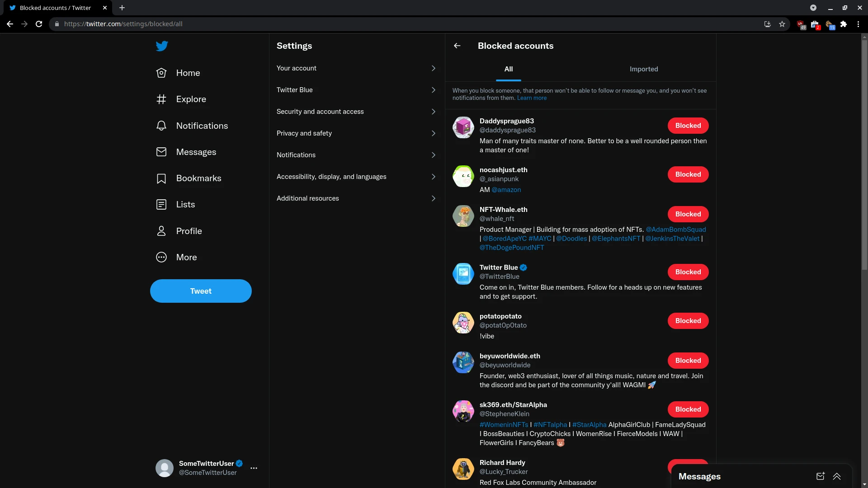Toggle Blocked button for potatopotato
This screenshot has width=868, height=488.
(688, 321)
